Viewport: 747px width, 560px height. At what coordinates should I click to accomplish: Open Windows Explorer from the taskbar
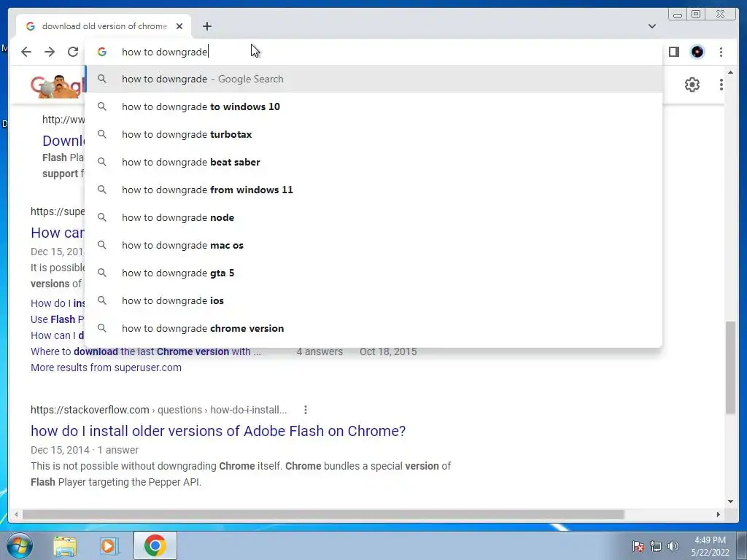[x=65, y=546]
